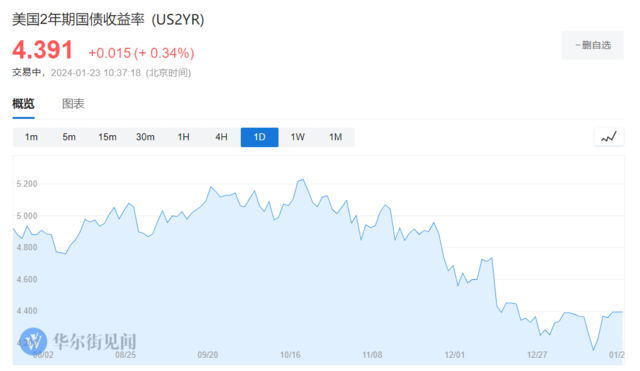Choose the 1M interval

tap(336, 137)
